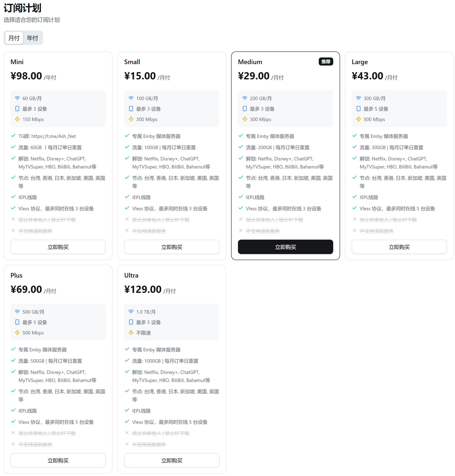Click the lightning speed icon in Medium plan
This screenshot has height=476, width=455.
(x=245, y=119)
